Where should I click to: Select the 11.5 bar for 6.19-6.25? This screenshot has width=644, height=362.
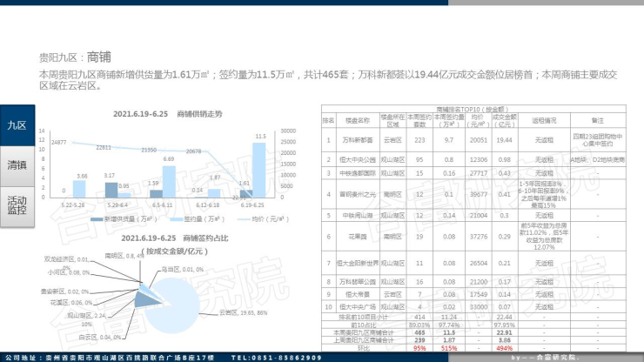tap(260, 169)
